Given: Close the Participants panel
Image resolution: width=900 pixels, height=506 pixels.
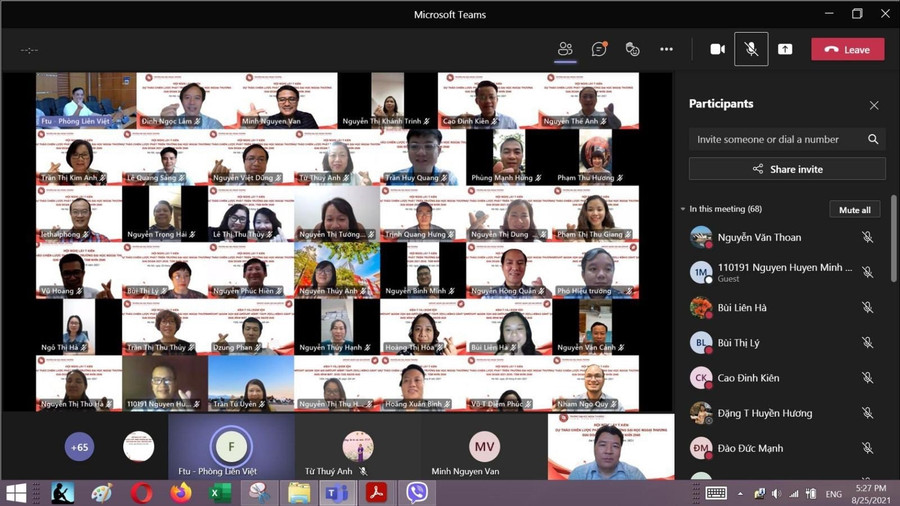Looking at the screenshot, I should click(874, 105).
